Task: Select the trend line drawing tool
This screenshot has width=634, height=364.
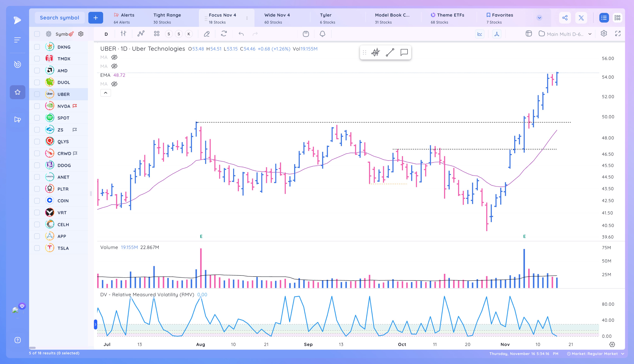Action: pyautogui.click(x=390, y=53)
